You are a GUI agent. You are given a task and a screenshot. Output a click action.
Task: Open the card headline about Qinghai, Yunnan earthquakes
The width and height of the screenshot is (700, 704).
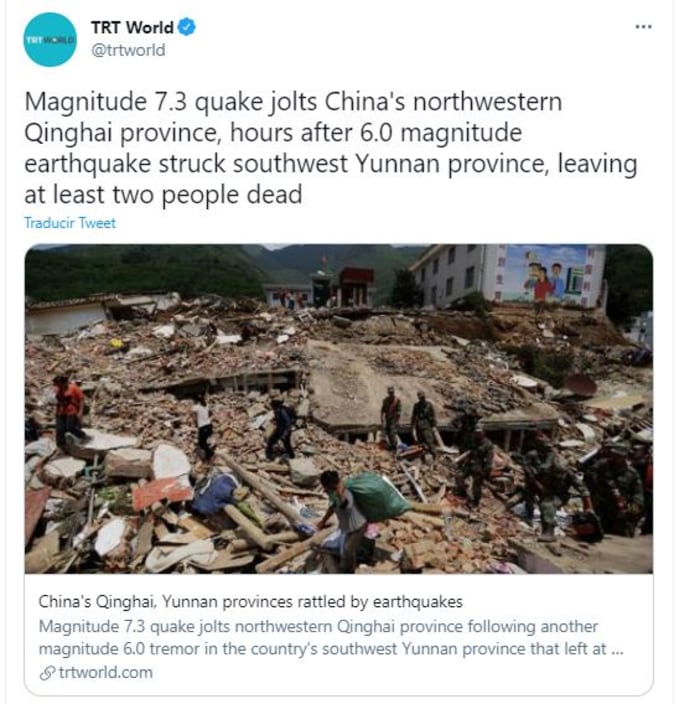(251, 601)
